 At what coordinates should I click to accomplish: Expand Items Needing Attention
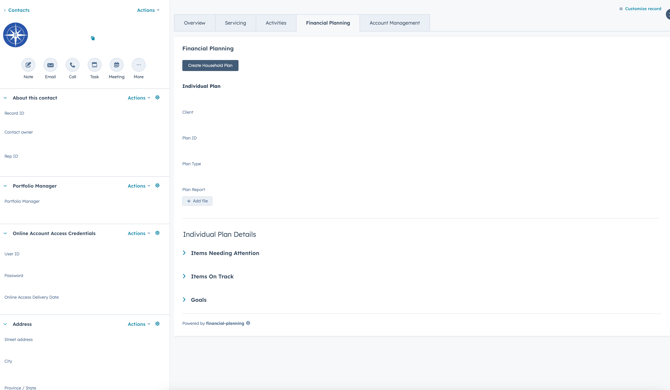[x=184, y=253]
